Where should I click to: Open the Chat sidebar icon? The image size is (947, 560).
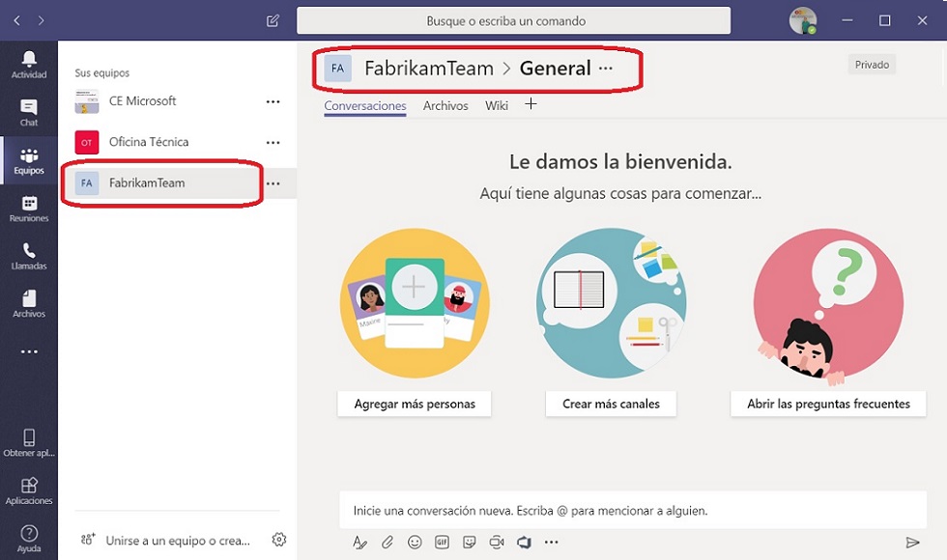point(28,107)
